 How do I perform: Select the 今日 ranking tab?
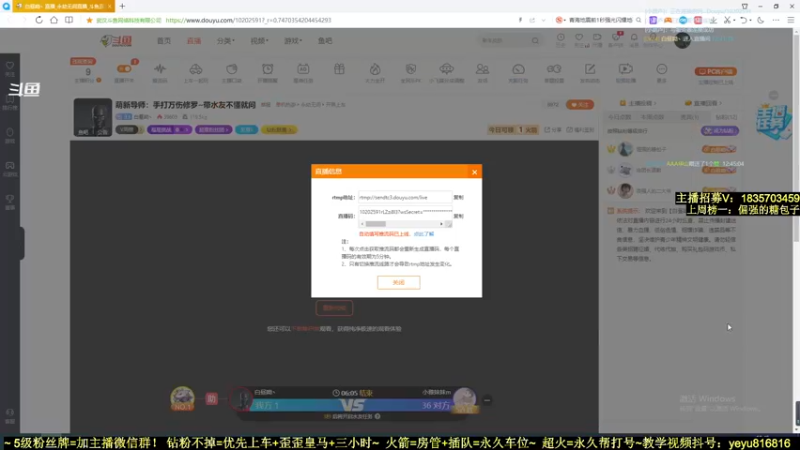pos(619,117)
